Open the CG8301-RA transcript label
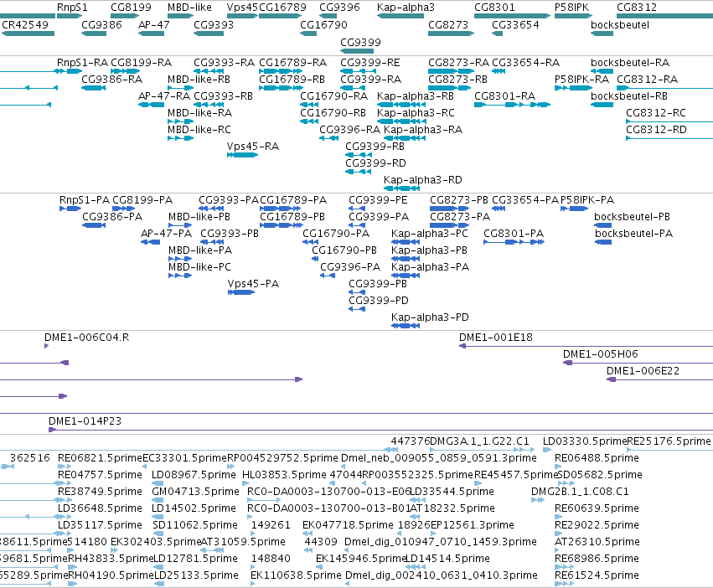The height and width of the screenshot is (588, 713). tap(504, 96)
